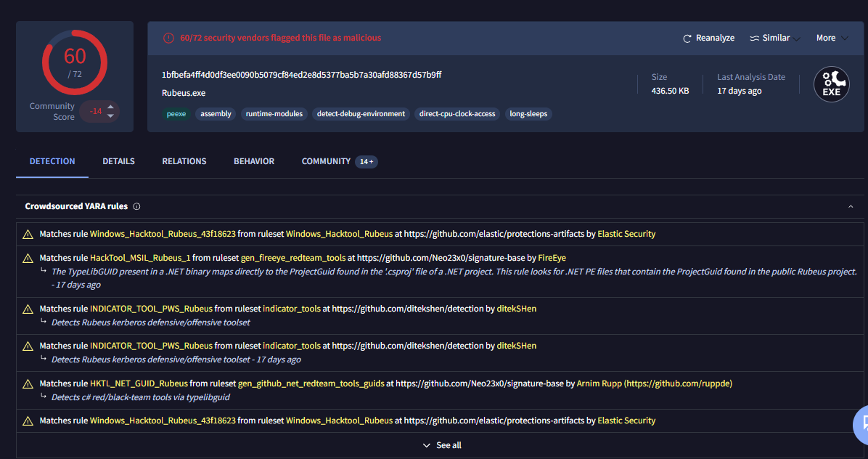
Task: Expand See all YARA rules
Action: click(441, 444)
